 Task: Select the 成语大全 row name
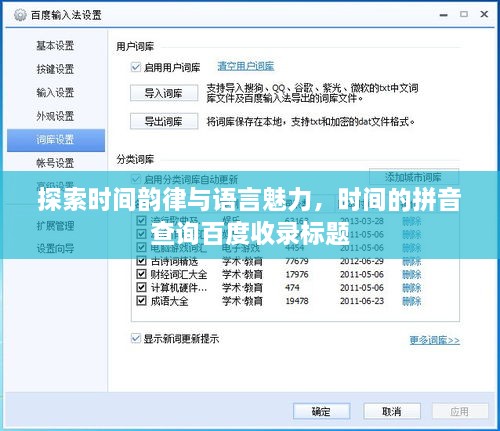click(169, 301)
